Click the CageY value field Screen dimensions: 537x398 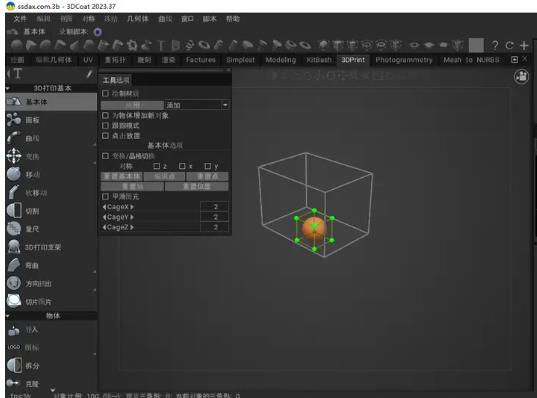(215, 217)
